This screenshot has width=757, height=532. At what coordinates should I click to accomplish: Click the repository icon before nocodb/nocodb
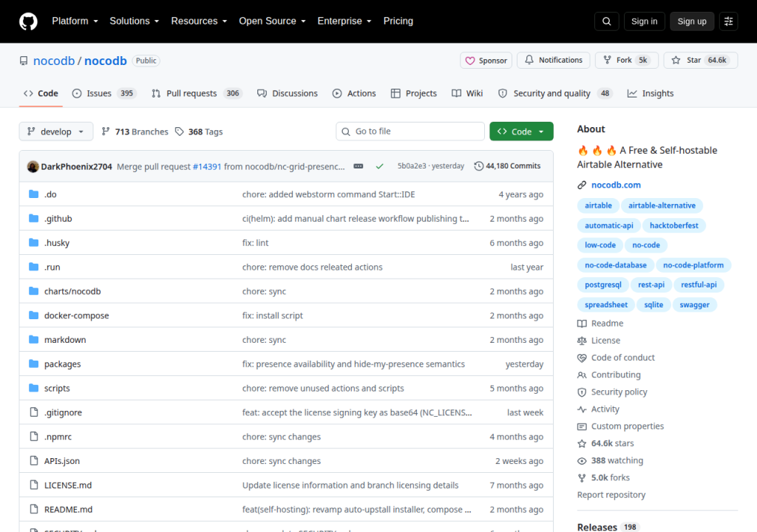coord(24,61)
